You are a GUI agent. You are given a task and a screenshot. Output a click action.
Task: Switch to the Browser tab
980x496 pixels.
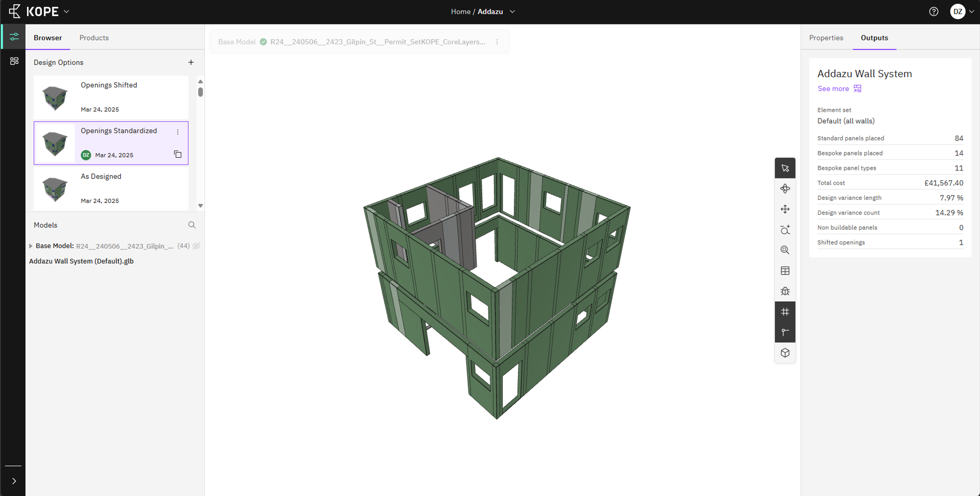(x=47, y=38)
